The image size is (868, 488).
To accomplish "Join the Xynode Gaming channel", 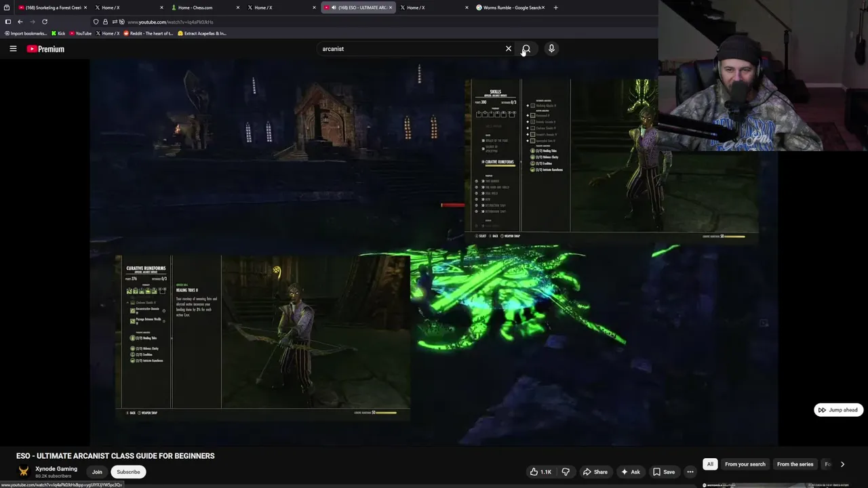I will pos(97,472).
